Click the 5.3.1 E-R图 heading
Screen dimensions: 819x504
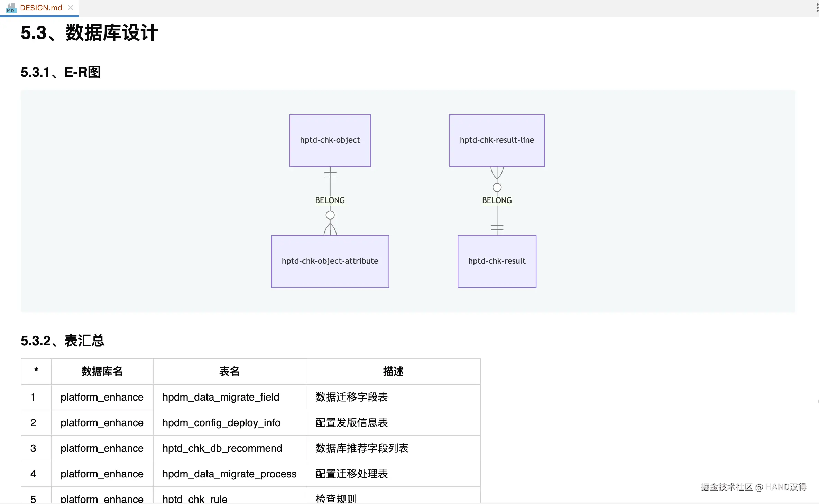61,72
